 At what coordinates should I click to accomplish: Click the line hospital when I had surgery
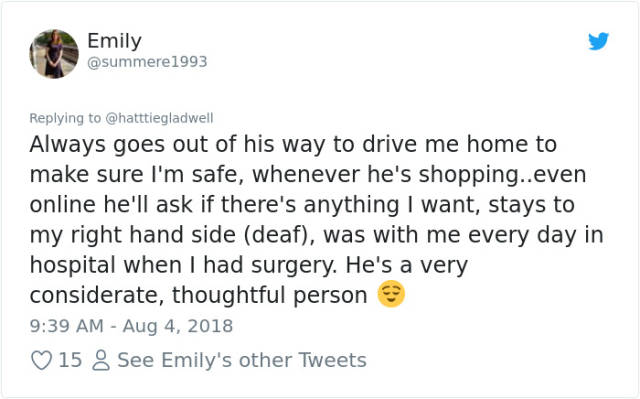[x=249, y=265]
